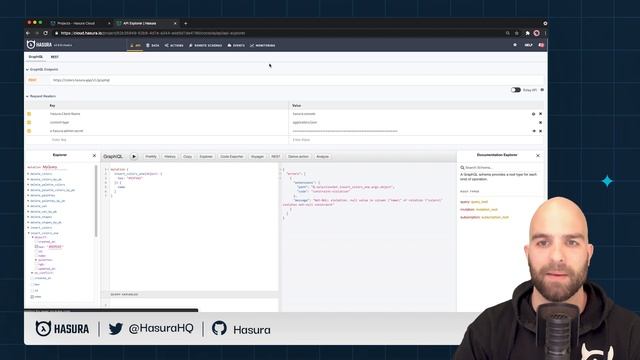This screenshot has height=360, width=640.
Task: Open query_root type in Documentation Explorer
Action: (x=480, y=202)
